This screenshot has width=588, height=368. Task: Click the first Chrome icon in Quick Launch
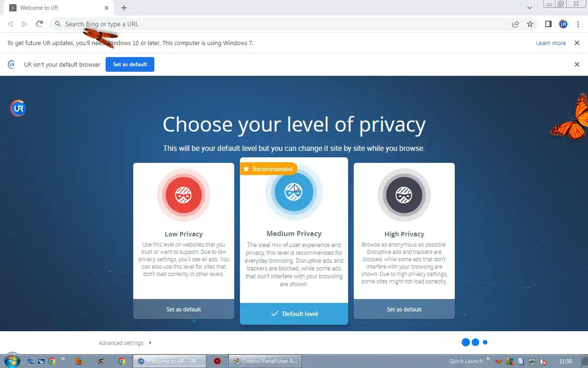[52, 361]
